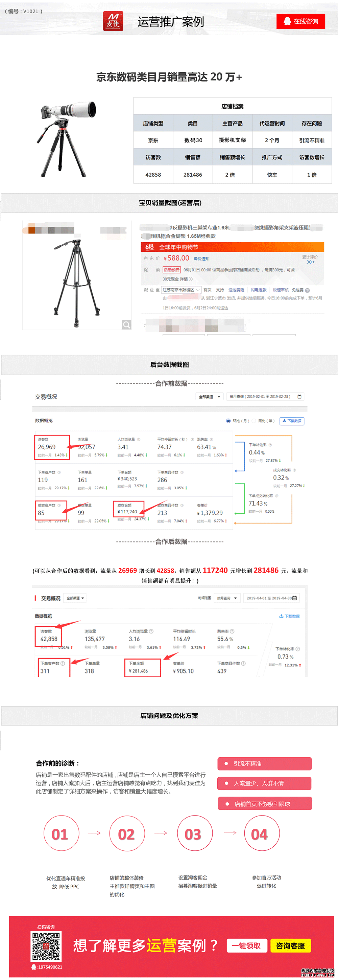Click the 下单金额 value ¥340,523
Viewport: 338px width, 980px height.
[127, 479]
